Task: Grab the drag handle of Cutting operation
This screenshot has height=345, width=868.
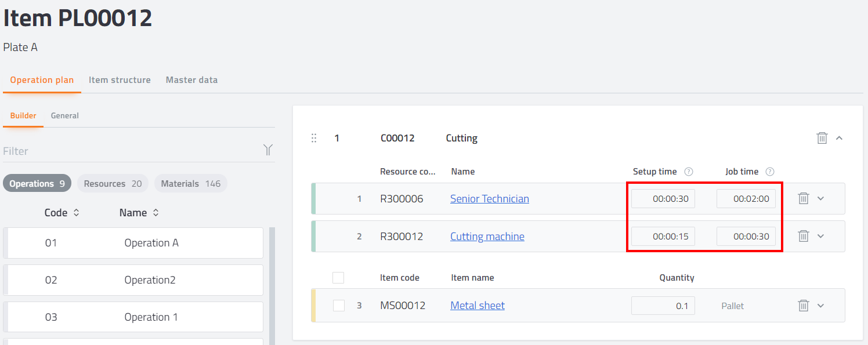Action: (314, 138)
